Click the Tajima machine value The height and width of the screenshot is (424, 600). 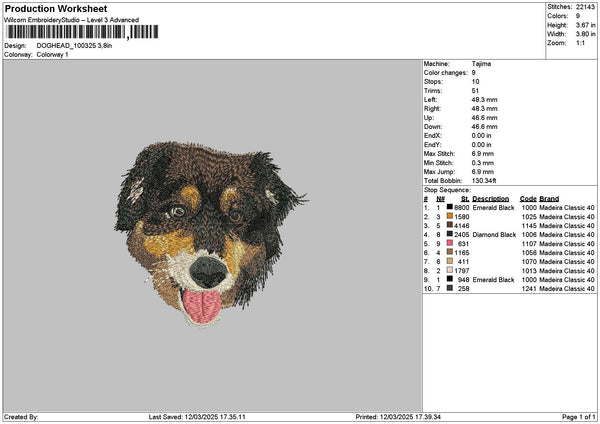[x=481, y=63]
